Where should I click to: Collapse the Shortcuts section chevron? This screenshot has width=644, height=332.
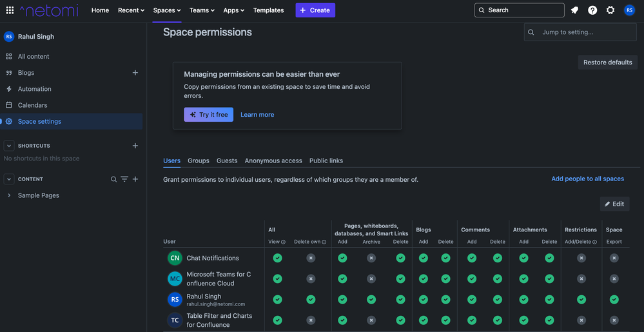pyautogui.click(x=8, y=146)
